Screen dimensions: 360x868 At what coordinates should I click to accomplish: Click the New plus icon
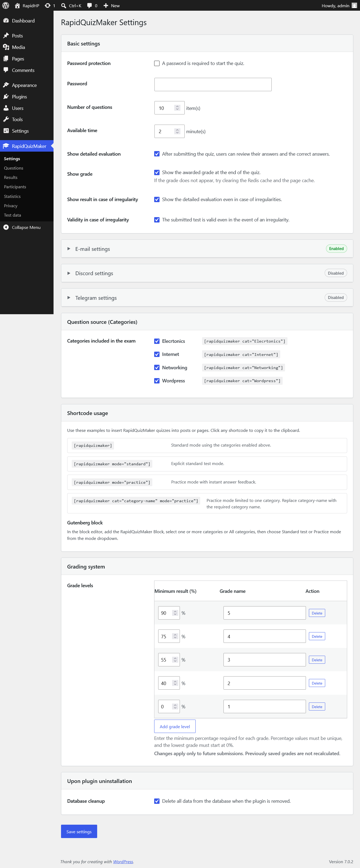(106, 5)
